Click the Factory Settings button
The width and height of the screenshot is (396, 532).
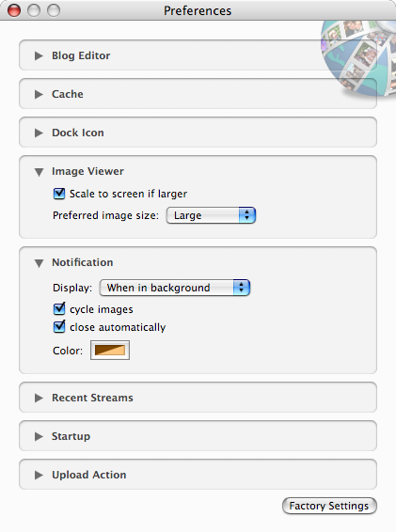point(329,506)
